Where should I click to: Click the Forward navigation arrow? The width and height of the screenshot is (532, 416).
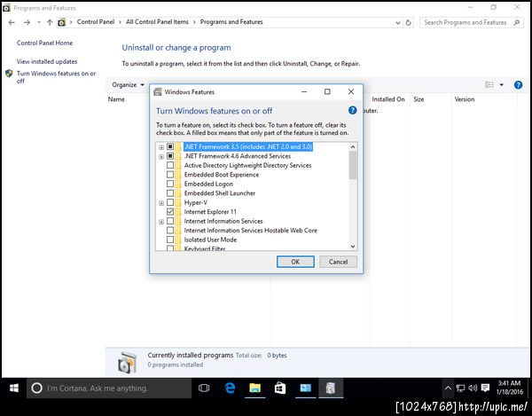click(27, 22)
